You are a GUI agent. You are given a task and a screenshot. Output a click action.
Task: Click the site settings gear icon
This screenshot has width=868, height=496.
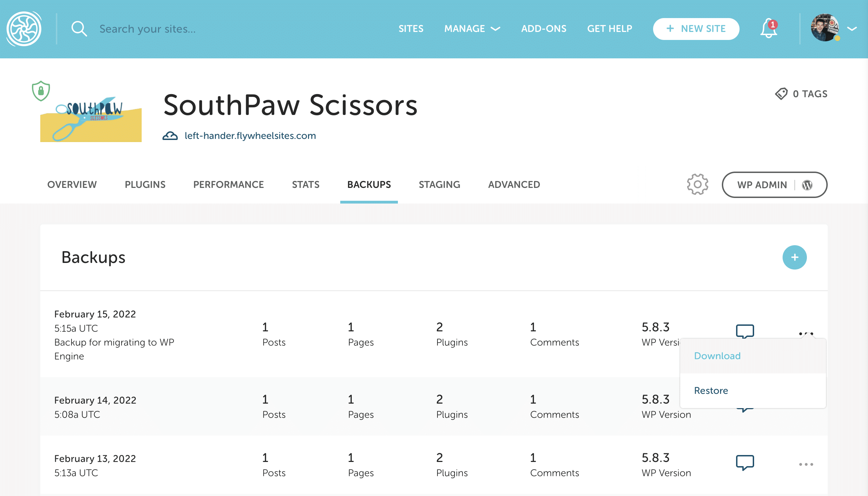[697, 184]
